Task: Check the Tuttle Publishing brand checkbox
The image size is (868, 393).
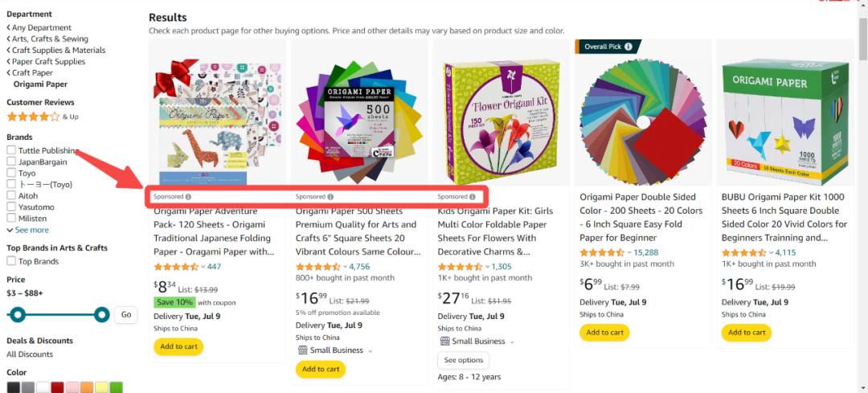Action: (x=11, y=150)
